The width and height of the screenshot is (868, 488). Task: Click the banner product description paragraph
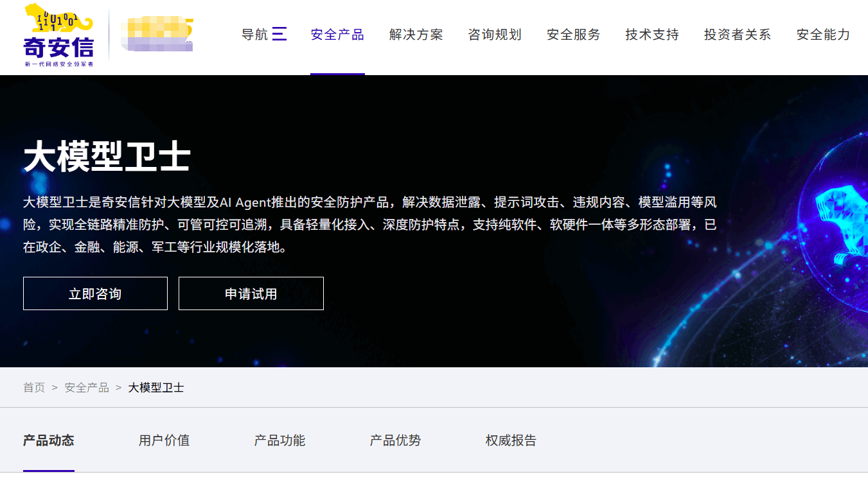click(x=370, y=225)
